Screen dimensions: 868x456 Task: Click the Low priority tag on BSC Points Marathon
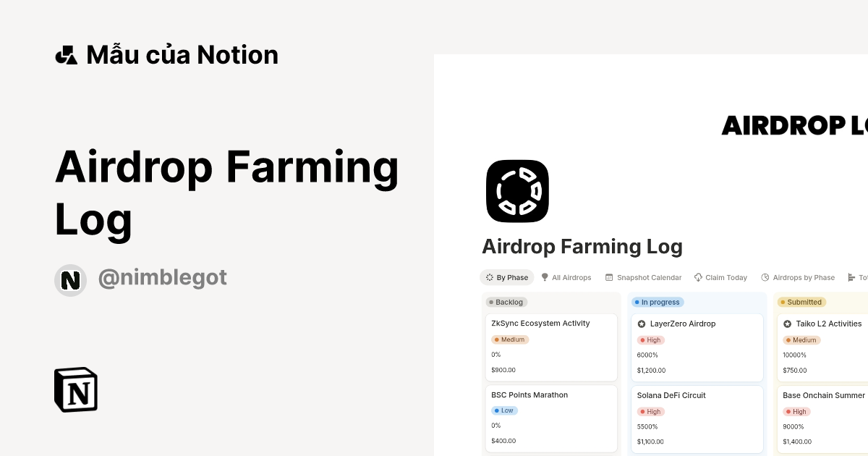pos(504,410)
